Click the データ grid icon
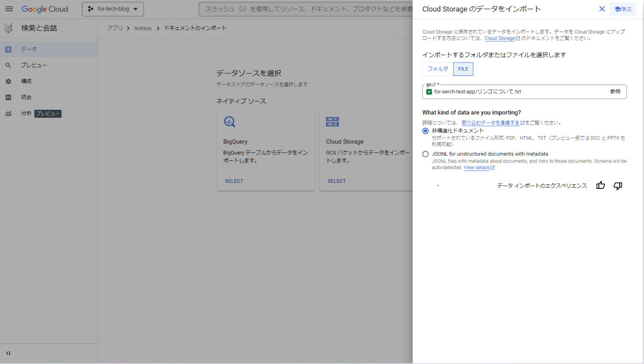 8,49
